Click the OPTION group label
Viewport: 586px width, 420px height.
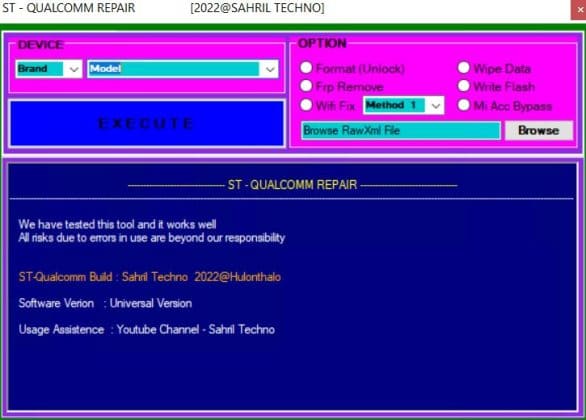point(322,43)
